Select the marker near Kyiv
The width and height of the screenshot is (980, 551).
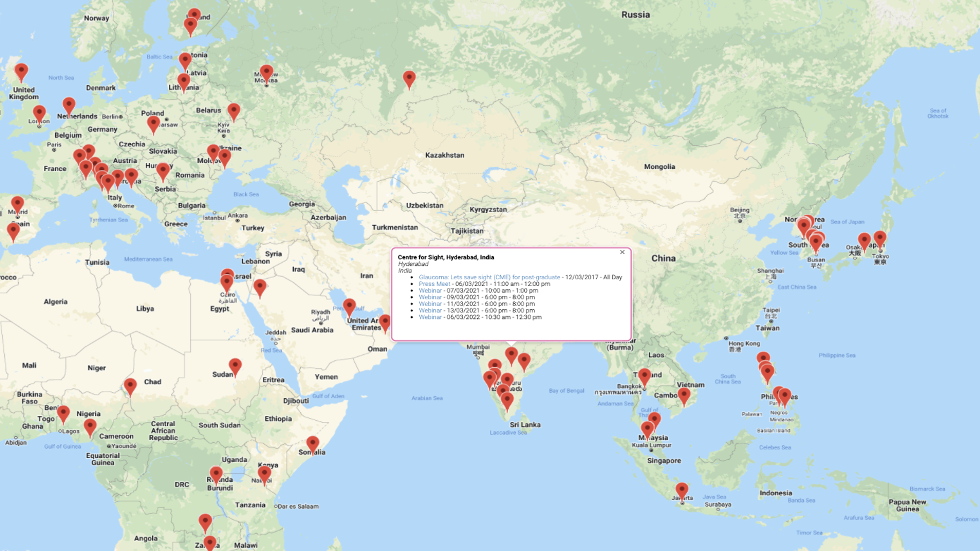point(234,111)
